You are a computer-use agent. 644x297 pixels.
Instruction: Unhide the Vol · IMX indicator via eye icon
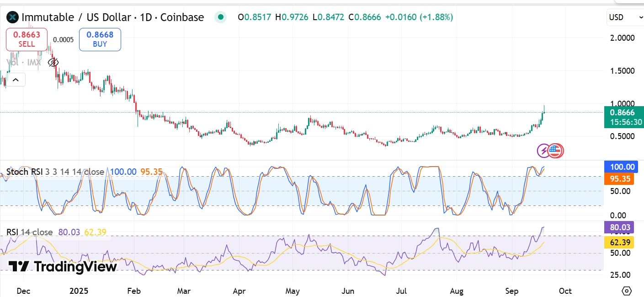53,63
